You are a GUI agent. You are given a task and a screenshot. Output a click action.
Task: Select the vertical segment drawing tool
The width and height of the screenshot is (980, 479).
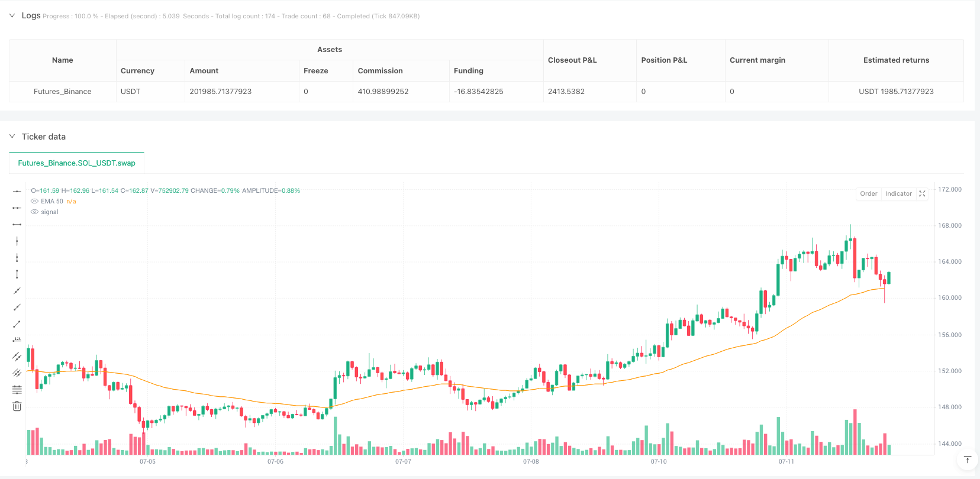17,274
